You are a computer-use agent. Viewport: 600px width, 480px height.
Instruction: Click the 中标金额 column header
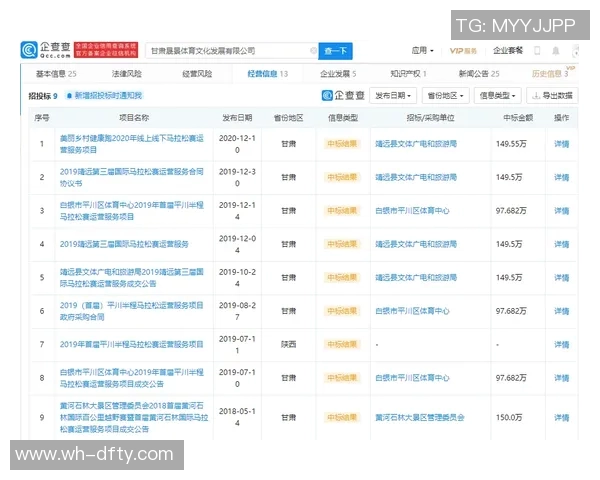[518, 118]
